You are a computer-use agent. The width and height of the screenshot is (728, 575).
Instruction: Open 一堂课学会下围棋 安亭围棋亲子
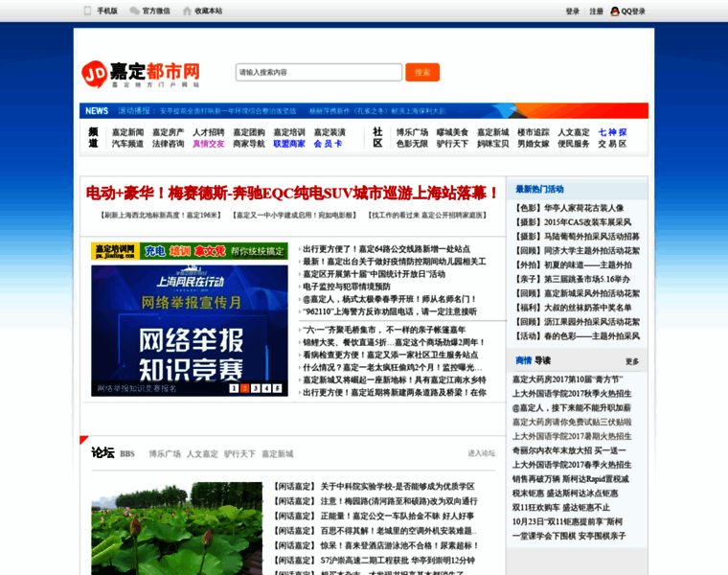(569, 536)
